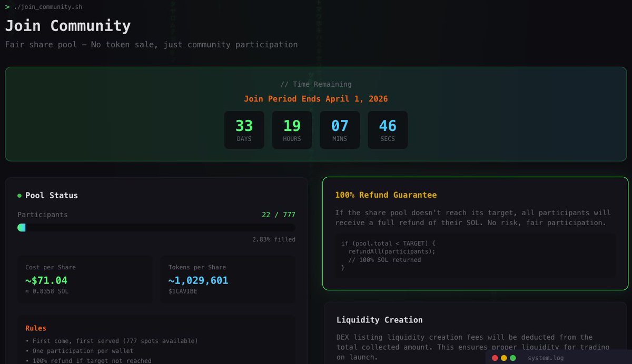Image resolution: width=632 pixels, height=364 pixels.
Task: Click the participants progress bar
Action: tap(156, 227)
